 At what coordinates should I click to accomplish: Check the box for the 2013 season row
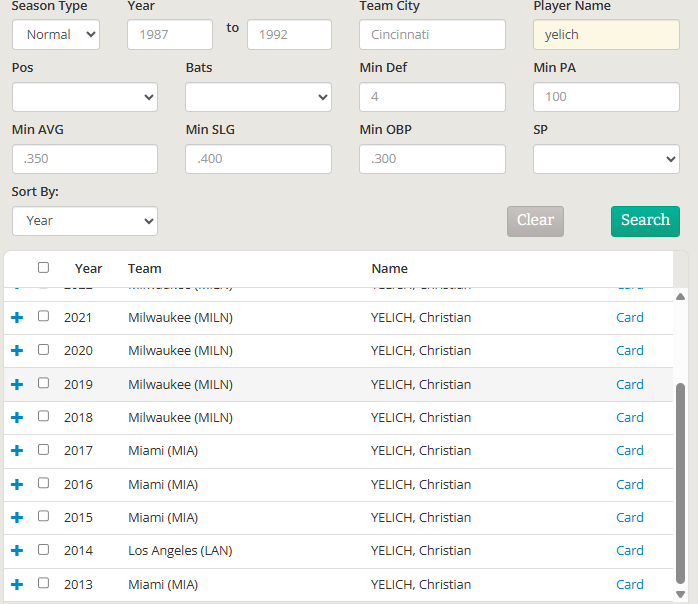coord(43,583)
